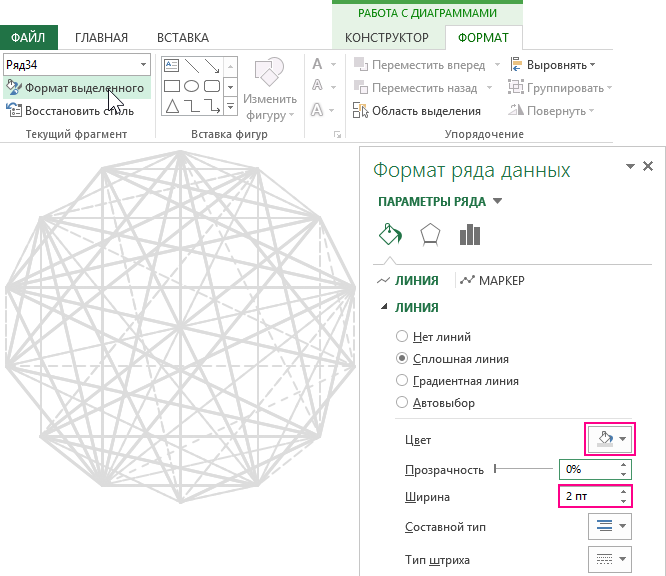The width and height of the screenshot is (666, 576).
Task: Open the Series Options bar chart icon
Action: click(469, 234)
